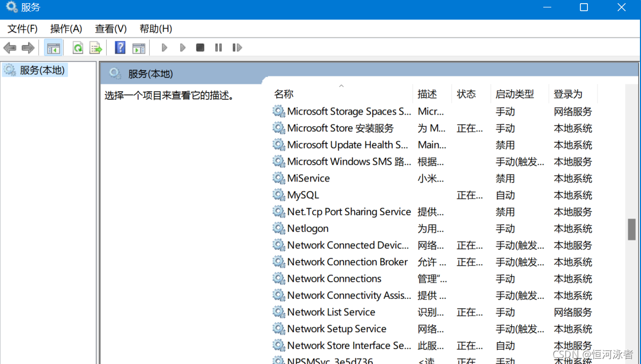Click gear icon of Microsoft Update Health row

(279, 144)
